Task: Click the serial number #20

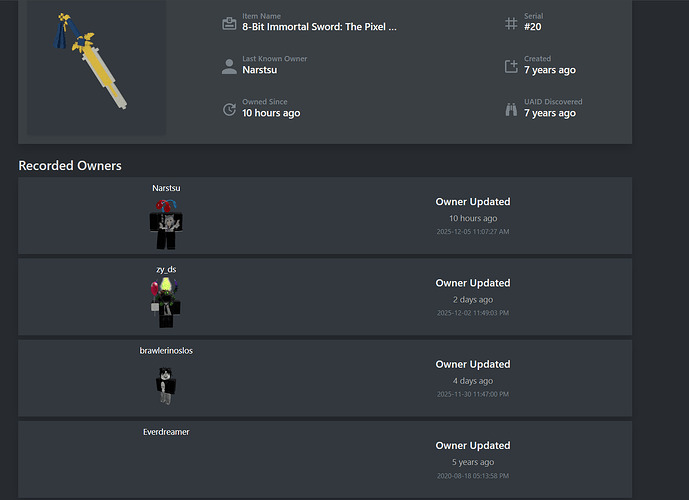Action: pyautogui.click(x=533, y=27)
